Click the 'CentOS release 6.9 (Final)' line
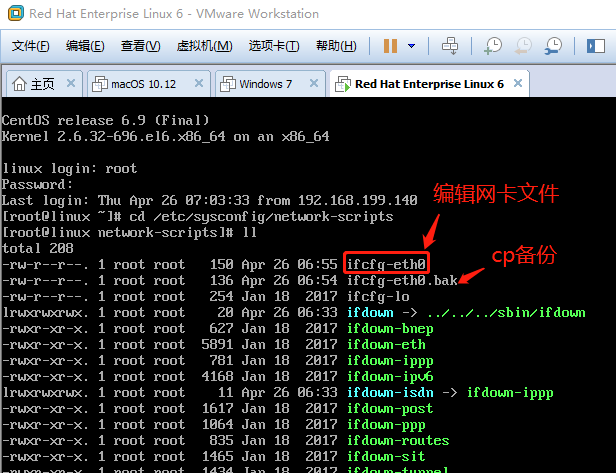 tap(106, 120)
